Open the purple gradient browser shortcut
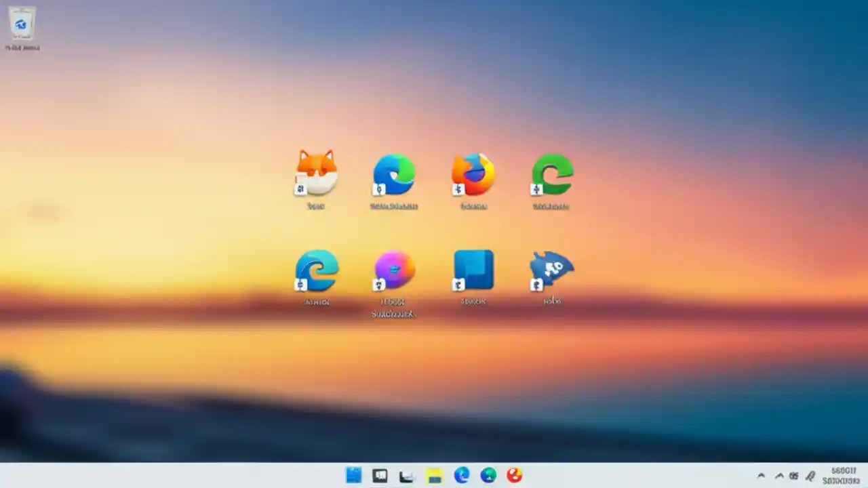The height and width of the screenshot is (488, 868). coord(394,270)
